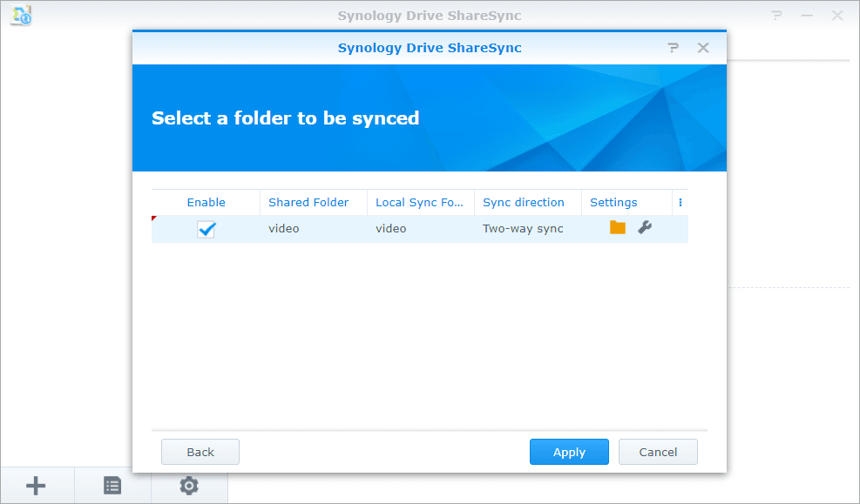
Task: Go Back to the previous setup step
Action: click(x=200, y=452)
